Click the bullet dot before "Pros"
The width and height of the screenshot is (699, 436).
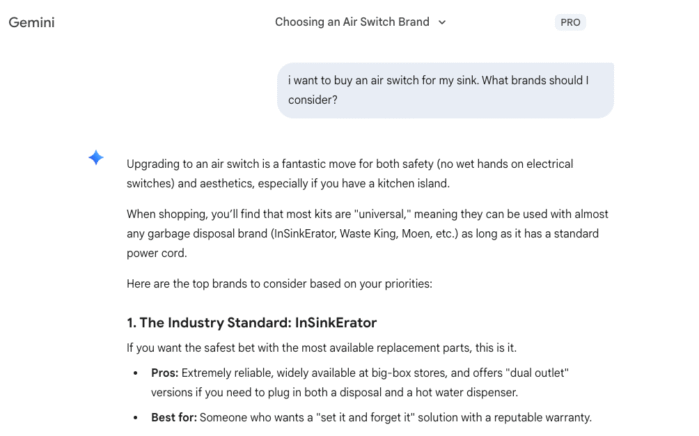[x=137, y=372]
